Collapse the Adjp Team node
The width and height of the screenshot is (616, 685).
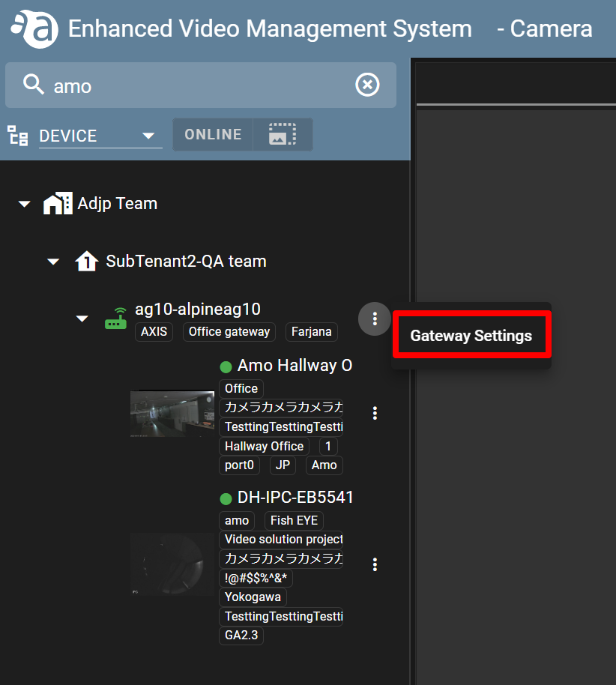[x=25, y=204]
